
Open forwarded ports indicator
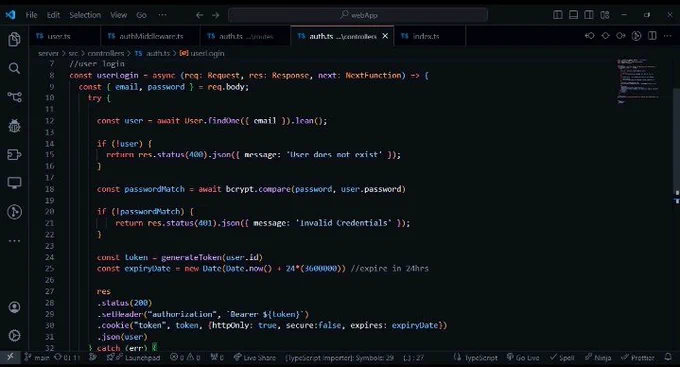(217, 357)
